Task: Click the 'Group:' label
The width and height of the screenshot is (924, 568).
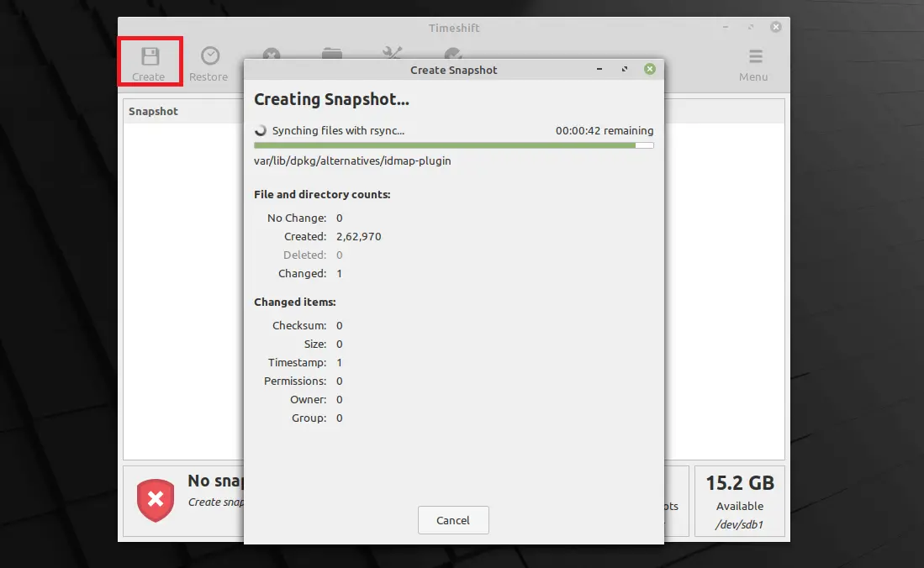Action: tap(309, 418)
